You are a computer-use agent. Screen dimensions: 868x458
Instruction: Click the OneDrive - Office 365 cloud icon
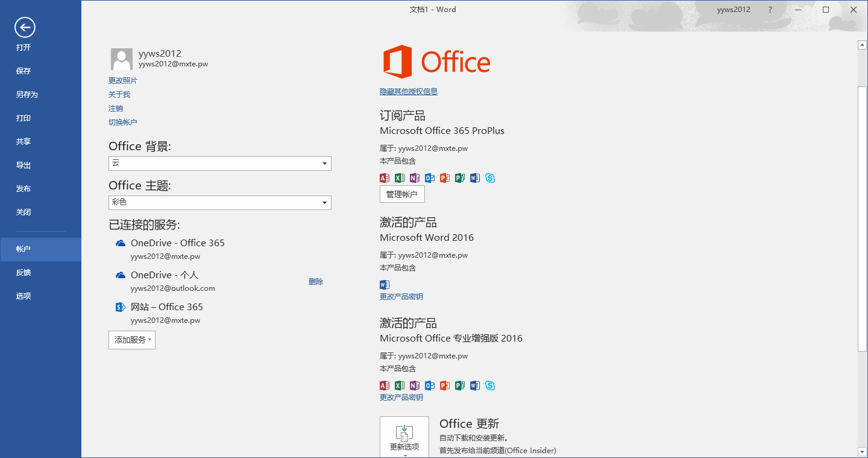click(121, 243)
